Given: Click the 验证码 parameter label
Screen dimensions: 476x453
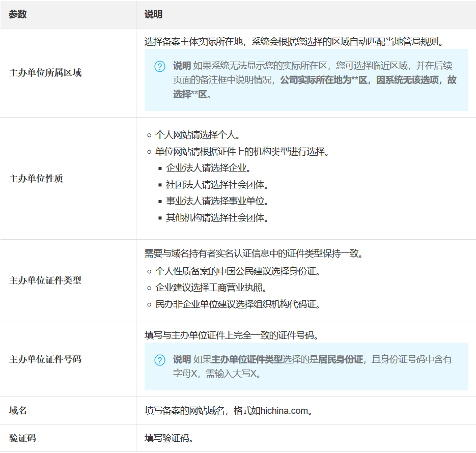Looking at the screenshot, I should pyautogui.click(x=22, y=438).
